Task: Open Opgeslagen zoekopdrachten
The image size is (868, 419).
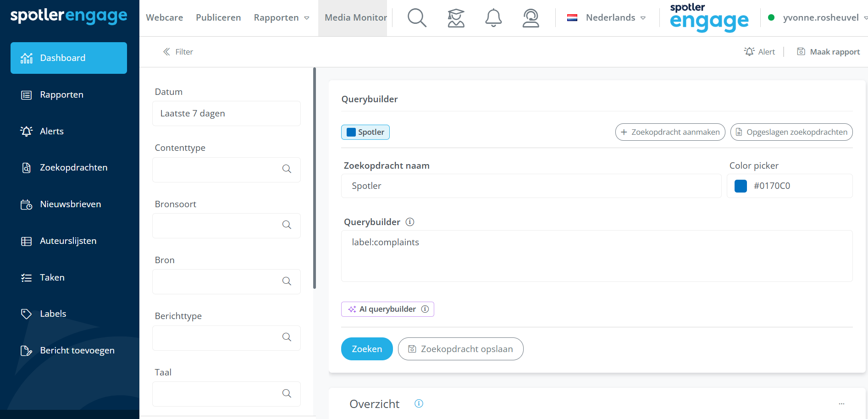Action: click(791, 132)
